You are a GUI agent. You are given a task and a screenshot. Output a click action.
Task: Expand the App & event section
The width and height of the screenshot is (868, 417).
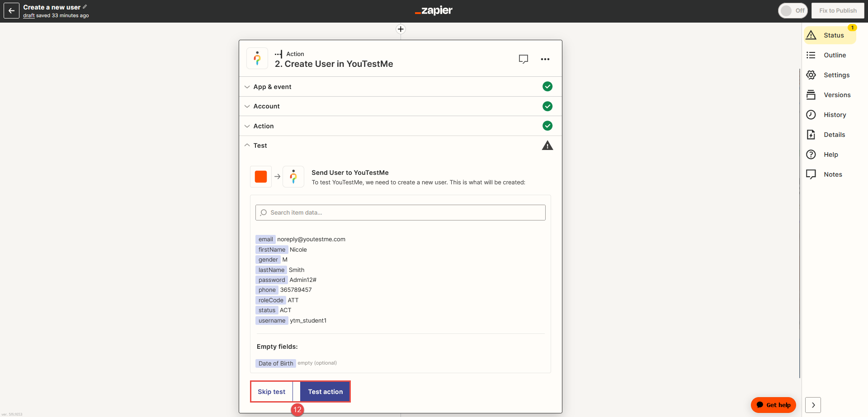pos(400,87)
